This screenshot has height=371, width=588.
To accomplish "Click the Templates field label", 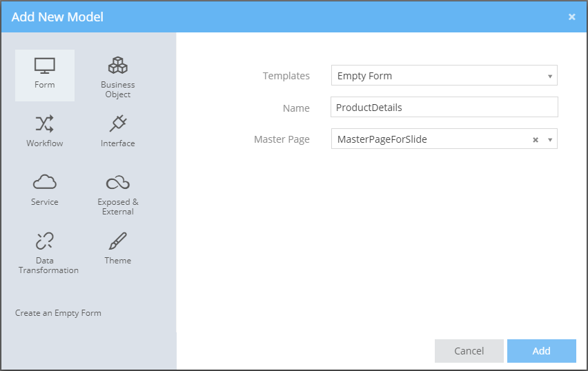I will pos(286,76).
